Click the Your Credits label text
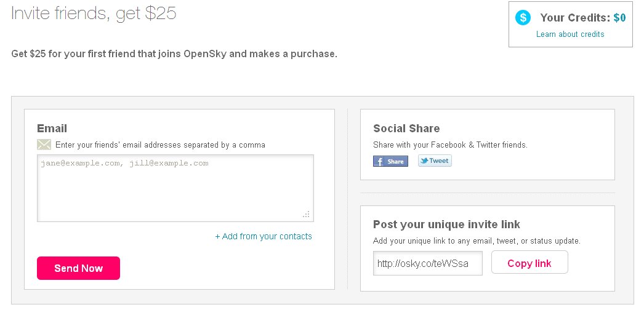The height and width of the screenshot is (310, 644). [x=576, y=18]
